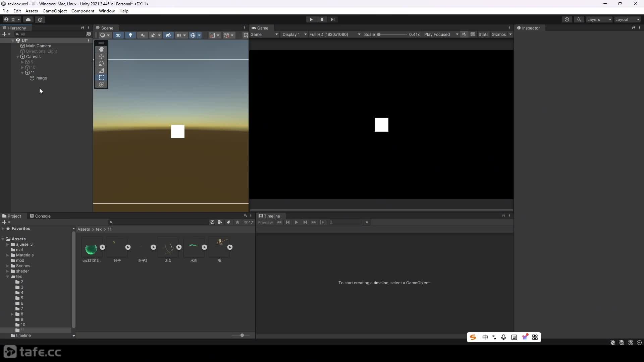Select the Scale tool in Scene toolbar
Viewport: 644px width, 362px height.
click(x=101, y=70)
